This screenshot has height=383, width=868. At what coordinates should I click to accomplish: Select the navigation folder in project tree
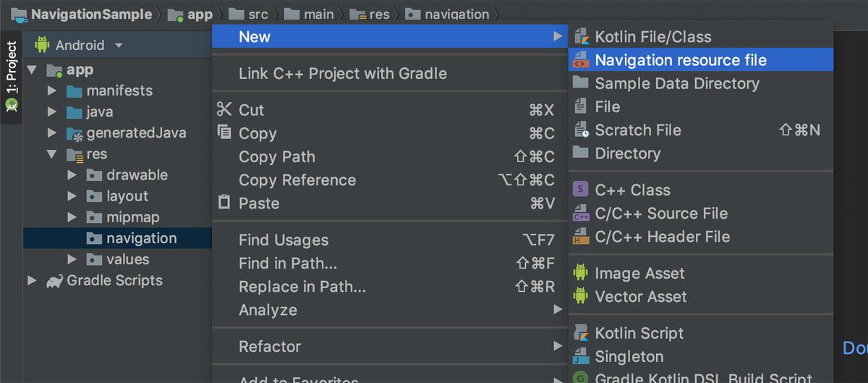(118, 238)
